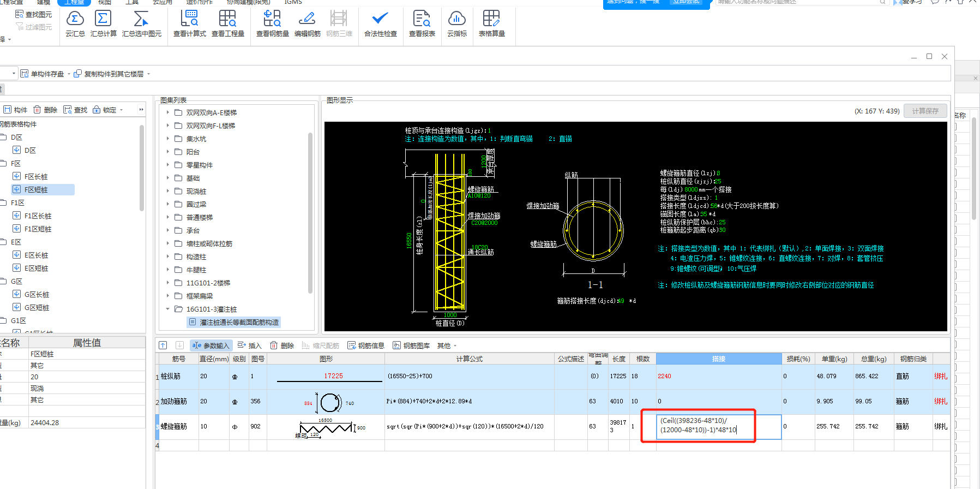Viewport: 980px width, 489px height.
Task: Click 删除 in the left panel toolbar
Action: (45, 110)
